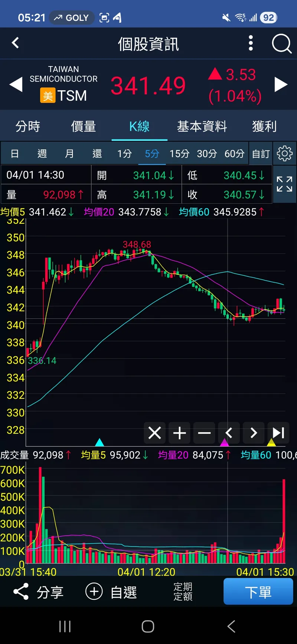Open the 基本資料 tab
Image resolution: width=297 pixels, height=644 pixels.
[202, 126]
